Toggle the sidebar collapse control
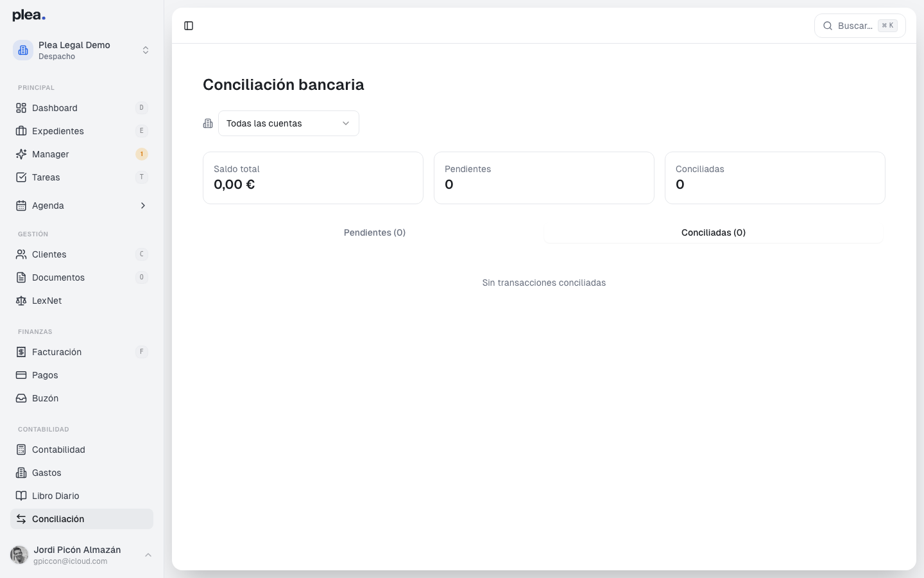 click(x=189, y=25)
